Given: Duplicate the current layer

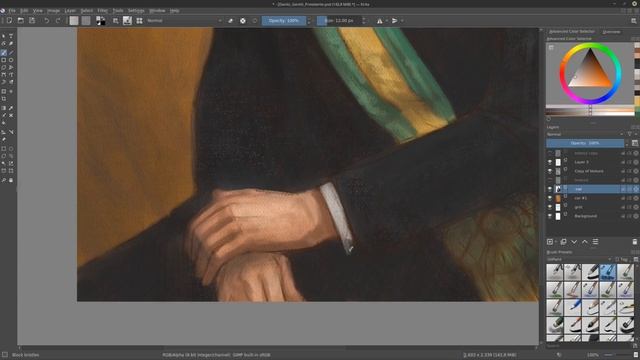Looking at the screenshot, I should click(563, 242).
